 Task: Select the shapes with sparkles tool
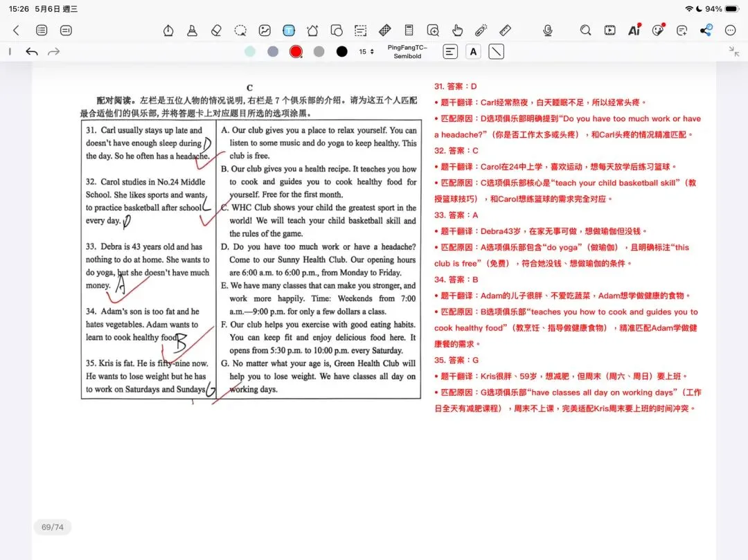[x=312, y=30]
